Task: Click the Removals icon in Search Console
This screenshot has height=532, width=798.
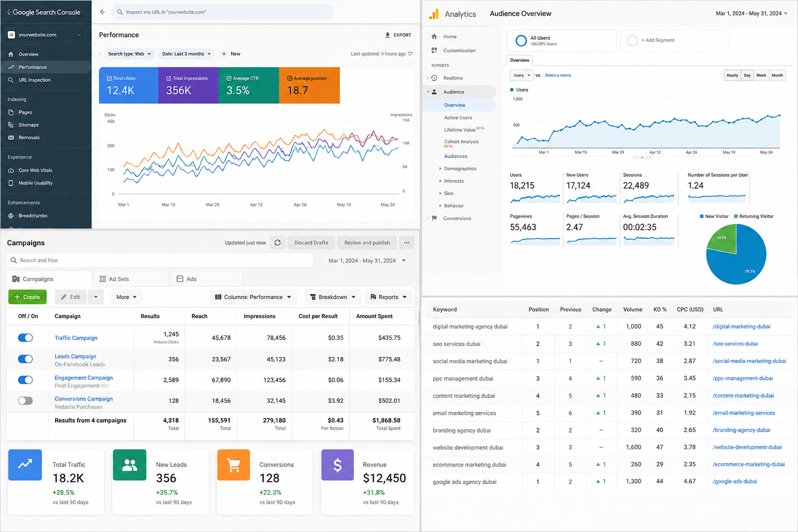Action: pyautogui.click(x=11, y=138)
